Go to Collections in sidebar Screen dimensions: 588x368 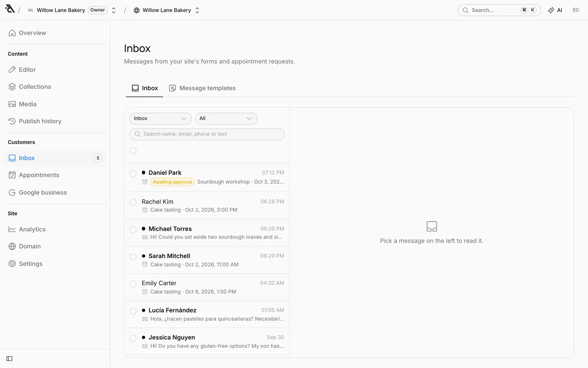pos(55,87)
